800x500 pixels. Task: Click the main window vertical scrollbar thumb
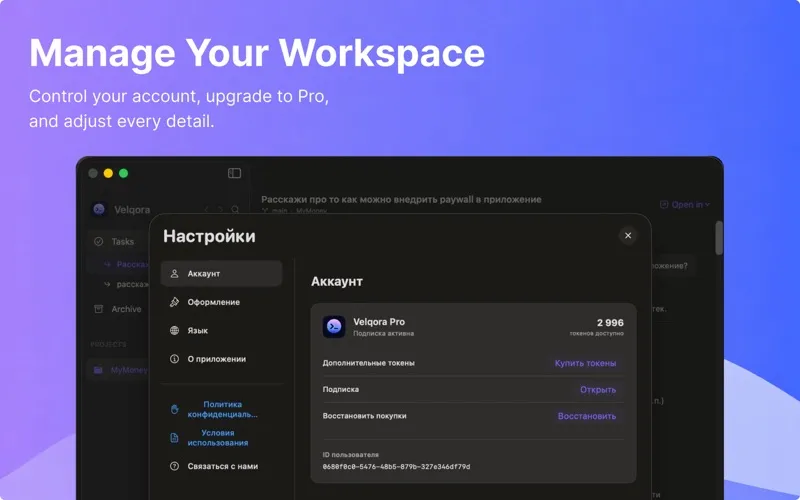pyautogui.click(x=719, y=238)
